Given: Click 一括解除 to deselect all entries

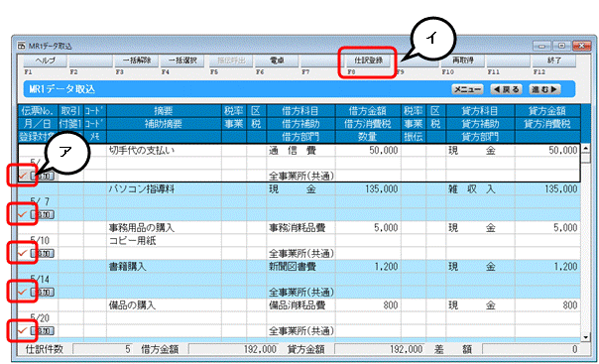Looking at the screenshot, I should click(137, 61).
